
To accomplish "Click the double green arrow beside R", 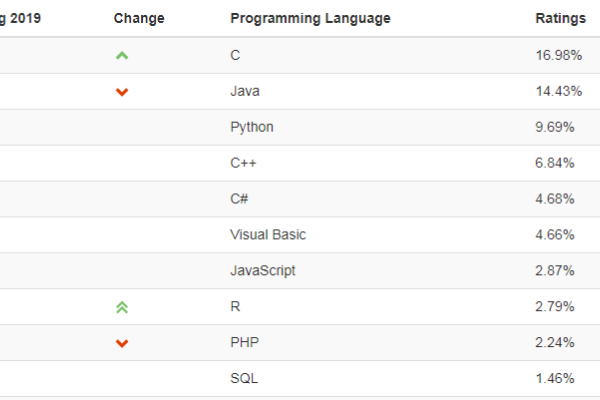I will click(x=122, y=308).
